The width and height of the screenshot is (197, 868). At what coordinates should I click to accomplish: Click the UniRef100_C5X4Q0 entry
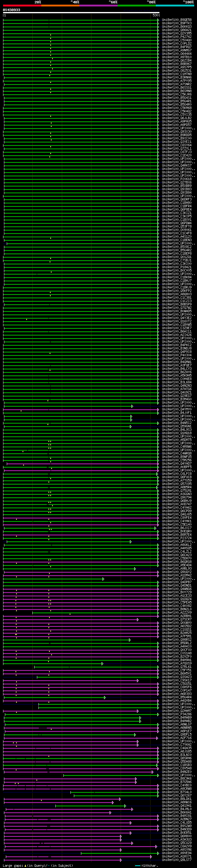(177, 40)
